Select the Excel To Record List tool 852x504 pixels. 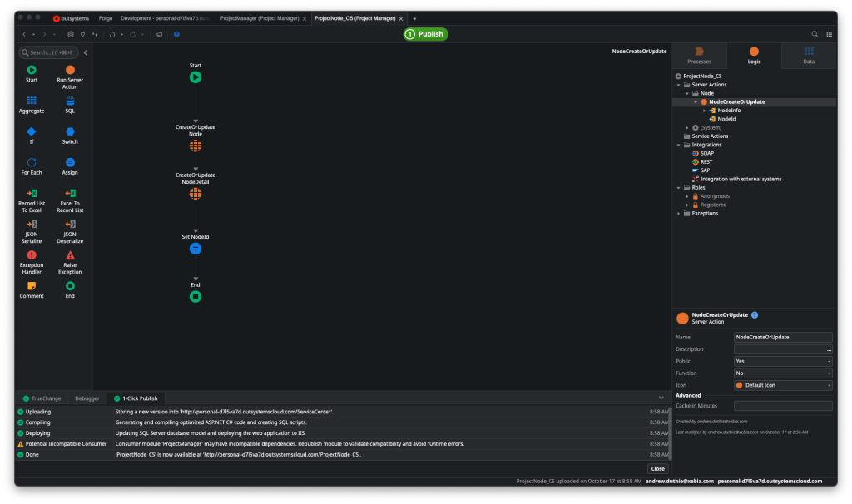(x=70, y=200)
